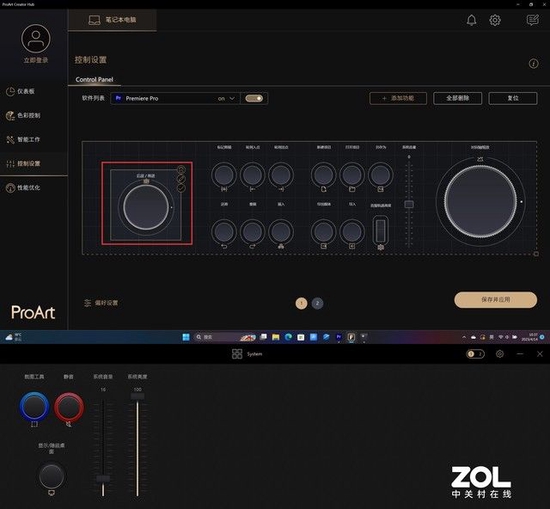Open the System profile selector
The height and width of the screenshot is (509, 550).
pos(247,354)
